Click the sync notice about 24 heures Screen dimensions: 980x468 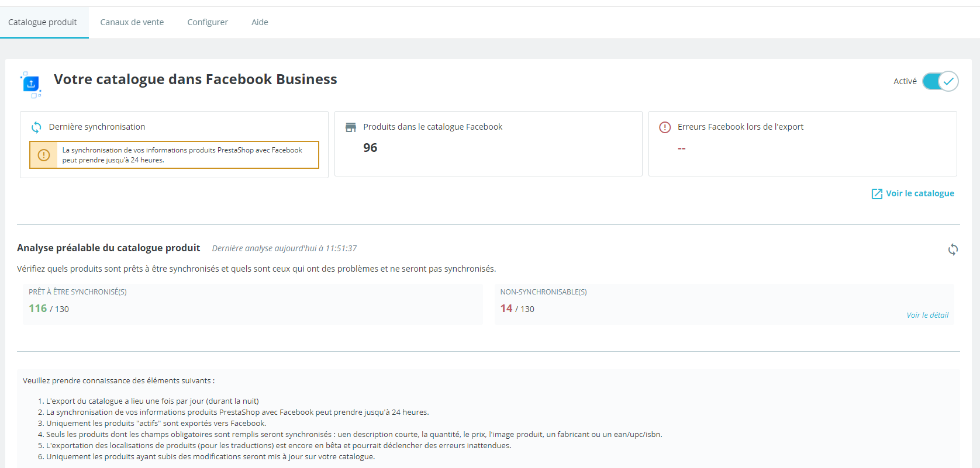pyautogui.click(x=174, y=155)
